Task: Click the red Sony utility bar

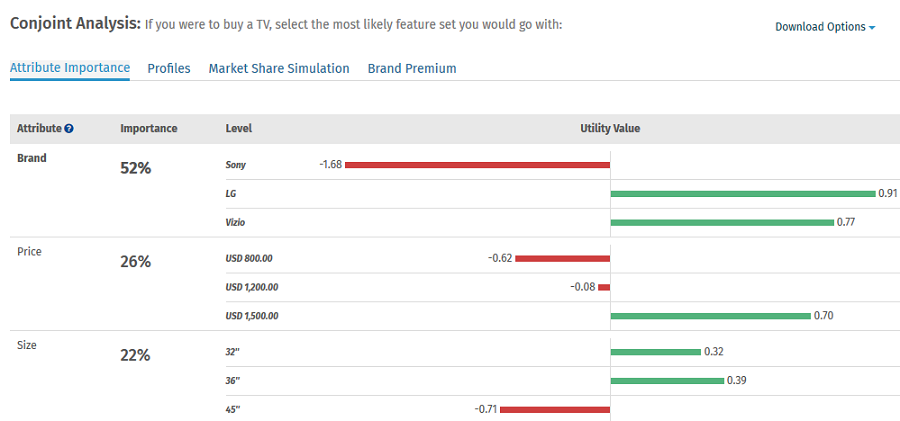Action: (x=477, y=165)
